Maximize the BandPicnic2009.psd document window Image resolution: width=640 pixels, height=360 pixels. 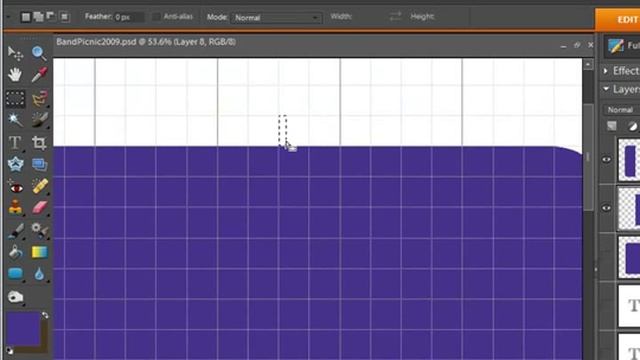point(577,45)
